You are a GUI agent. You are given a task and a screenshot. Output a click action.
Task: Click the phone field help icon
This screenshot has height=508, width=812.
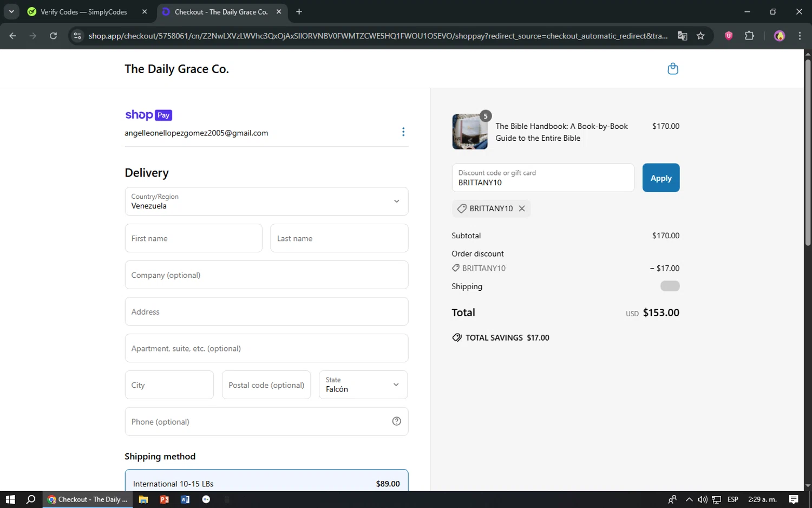[396, 421]
